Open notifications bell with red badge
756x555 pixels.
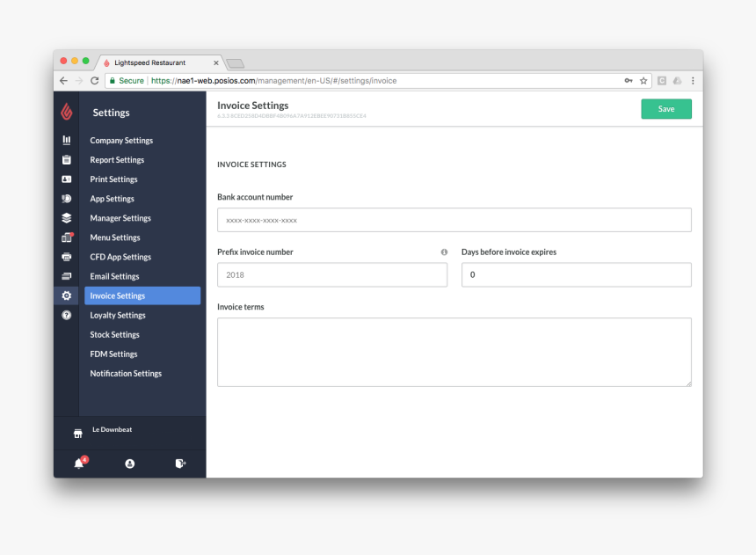click(x=79, y=464)
